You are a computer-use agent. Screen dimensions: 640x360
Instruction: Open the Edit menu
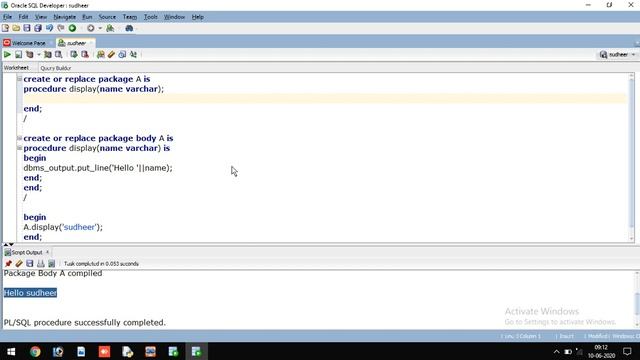pyautogui.click(x=23, y=17)
